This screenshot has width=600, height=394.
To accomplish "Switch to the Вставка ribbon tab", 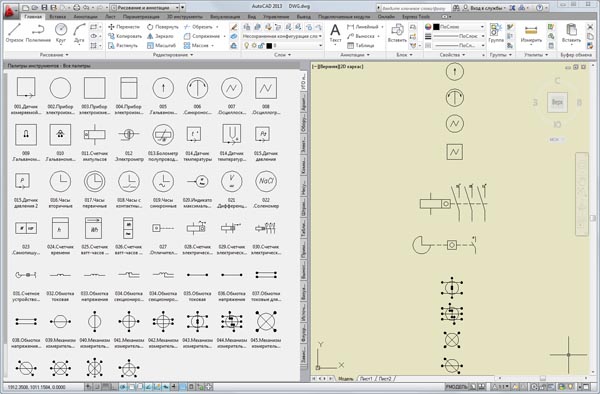I will pos(58,17).
